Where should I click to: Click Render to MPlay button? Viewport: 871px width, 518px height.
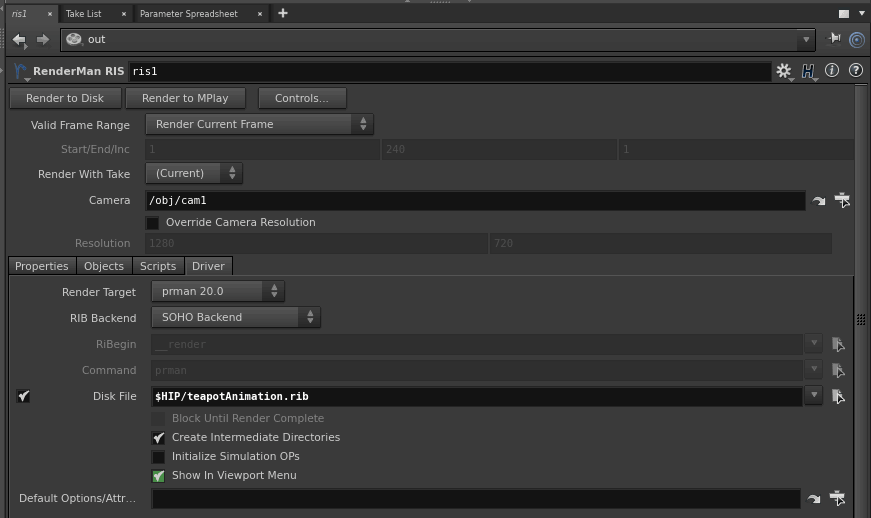click(x=185, y=98)
